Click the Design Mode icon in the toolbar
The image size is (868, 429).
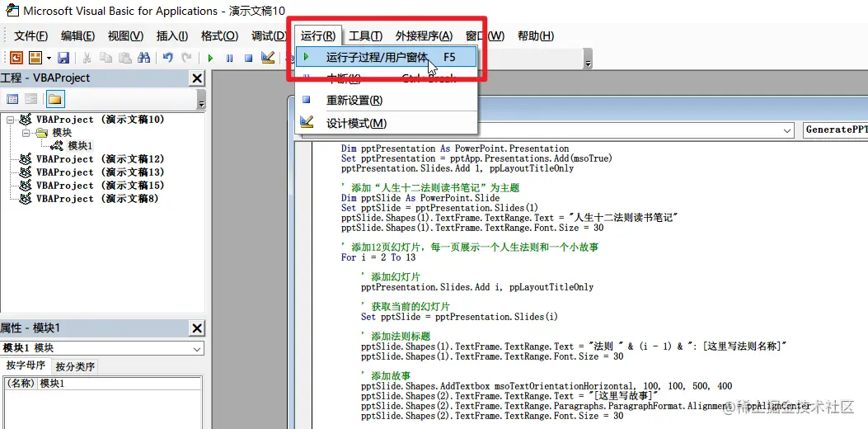267,57
